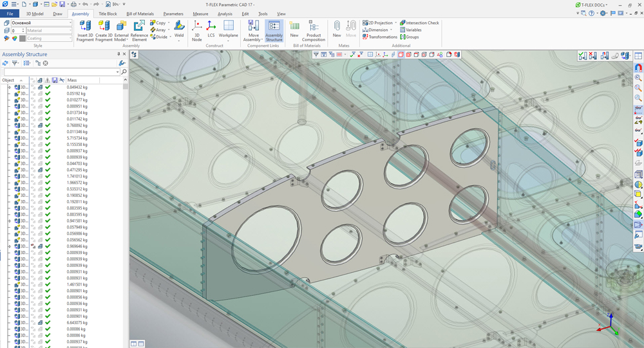Click the magnet snap icon on right toolbar
Screen dimensions: 644x348
click(638, 68)
